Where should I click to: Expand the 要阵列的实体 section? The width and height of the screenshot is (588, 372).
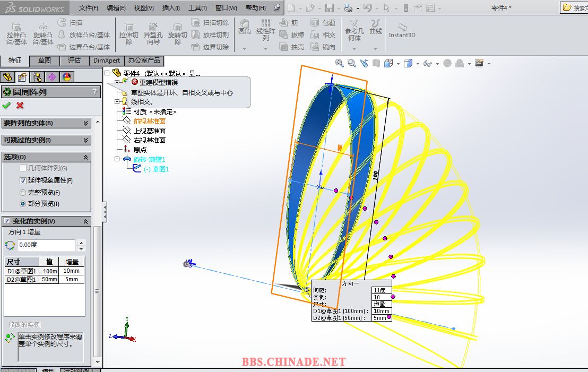[86, 123]
